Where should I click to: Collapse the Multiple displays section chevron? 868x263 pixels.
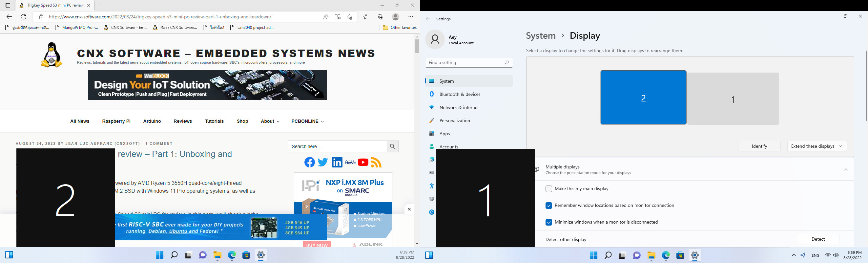click(846, 170)
